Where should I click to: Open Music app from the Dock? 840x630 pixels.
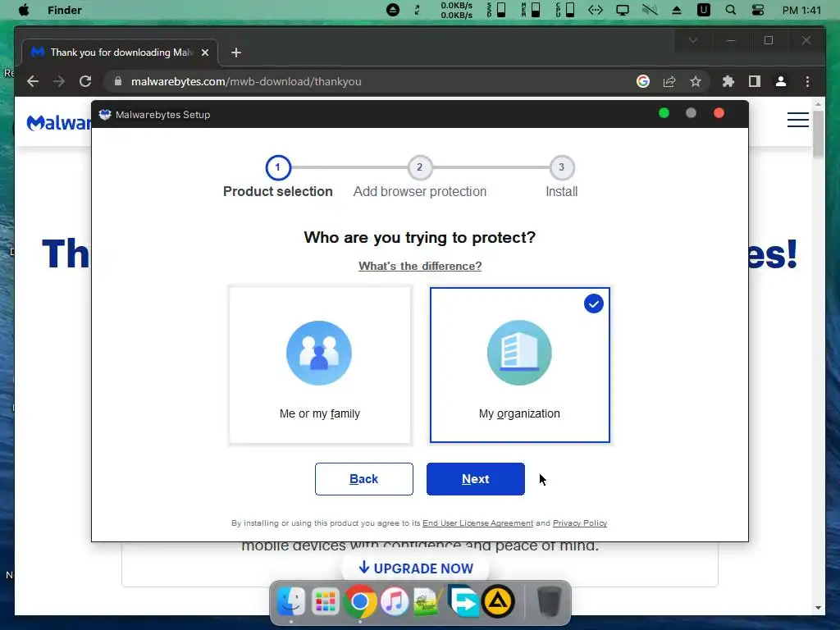pos(395,602)
